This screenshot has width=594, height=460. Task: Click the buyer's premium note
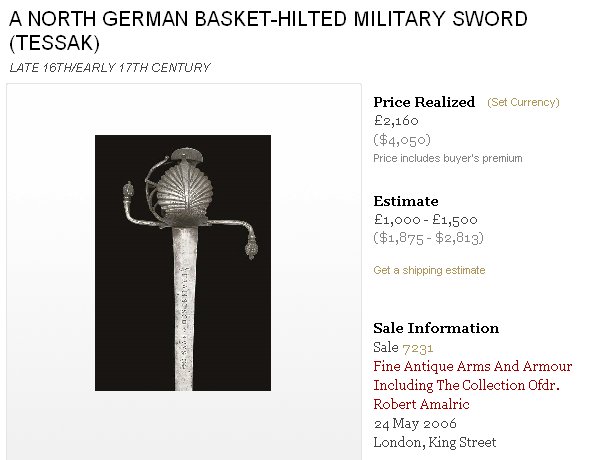coord(448,158)
